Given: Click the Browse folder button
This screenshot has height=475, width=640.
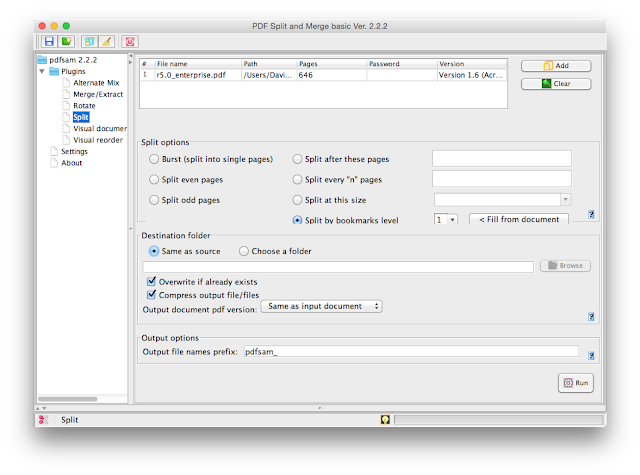Looking at the screenshot, I should pyautogui.click(x=565, y=266).
